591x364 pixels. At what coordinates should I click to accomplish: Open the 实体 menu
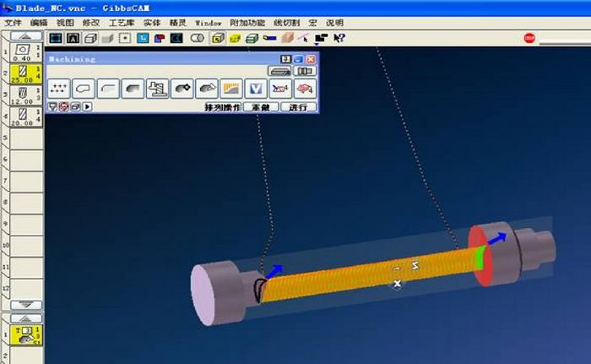(152, 23)
